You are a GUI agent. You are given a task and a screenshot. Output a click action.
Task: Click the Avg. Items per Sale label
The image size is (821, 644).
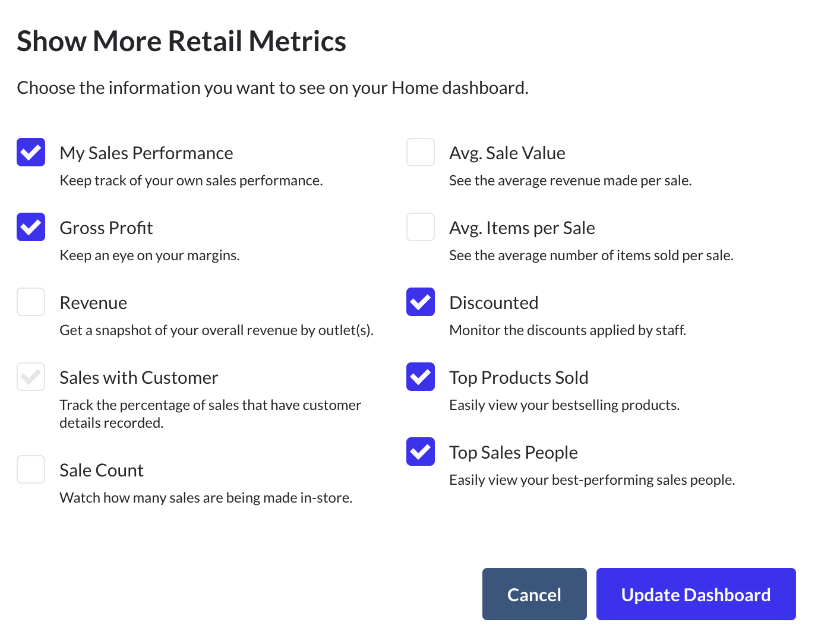pos(522,228)
